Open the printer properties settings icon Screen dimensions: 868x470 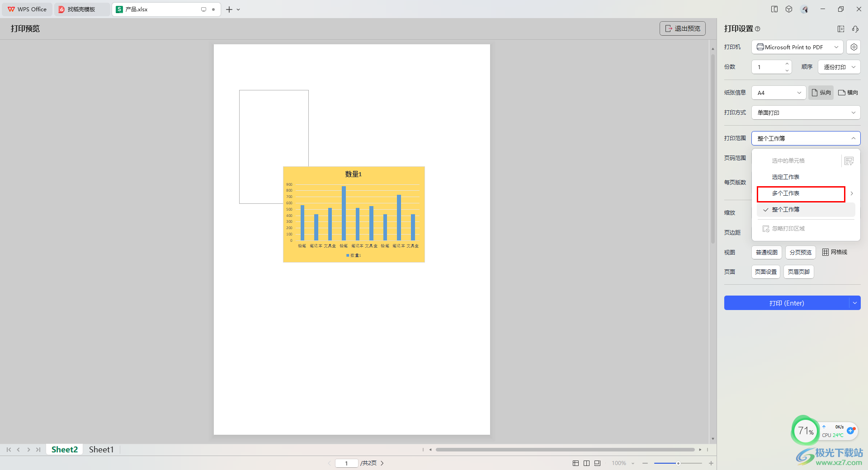854,47
